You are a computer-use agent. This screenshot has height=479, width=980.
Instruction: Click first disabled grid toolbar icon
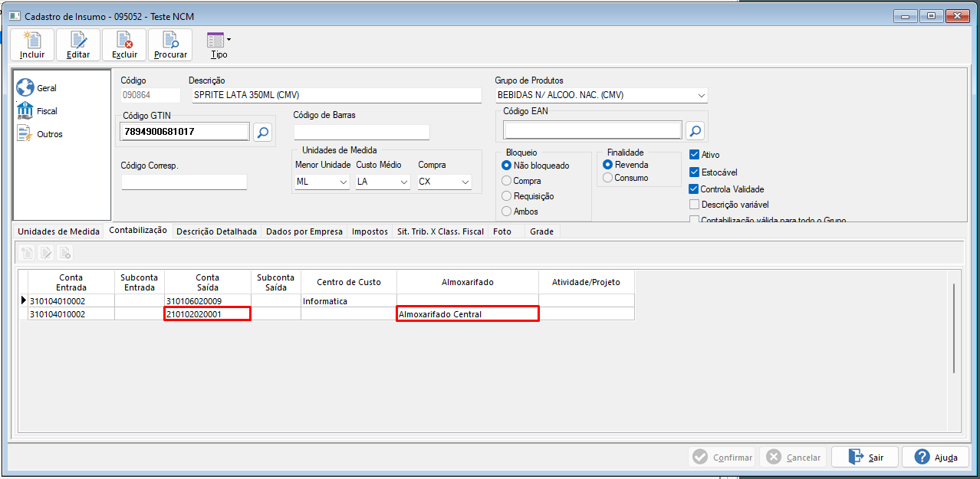pos(28,252)
